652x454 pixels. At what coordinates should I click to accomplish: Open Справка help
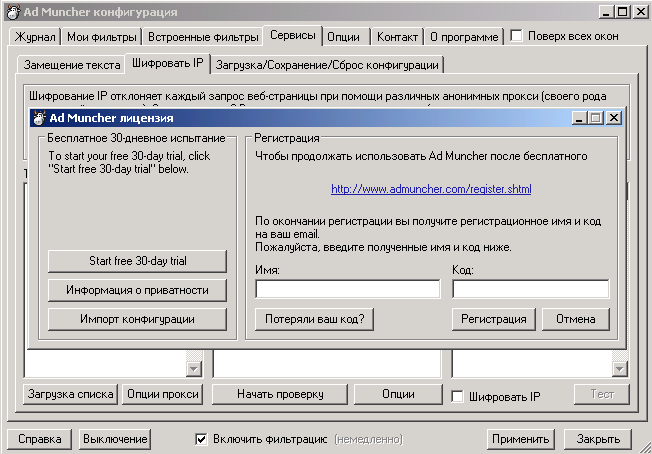click(40, 439)
